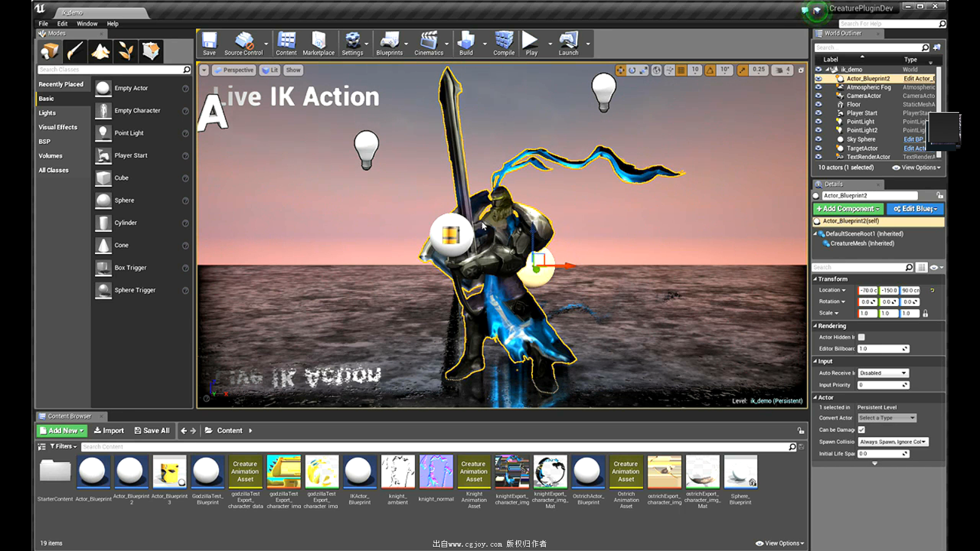Screen dimensions: 980x551
Task: Click the Add Component button
Action: [848, 209]
